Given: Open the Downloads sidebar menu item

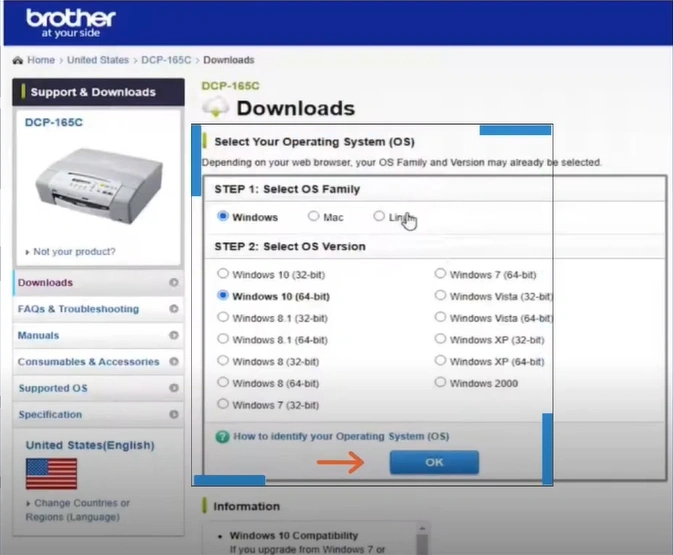Looking at the screenshot, I should pos(45,283).
